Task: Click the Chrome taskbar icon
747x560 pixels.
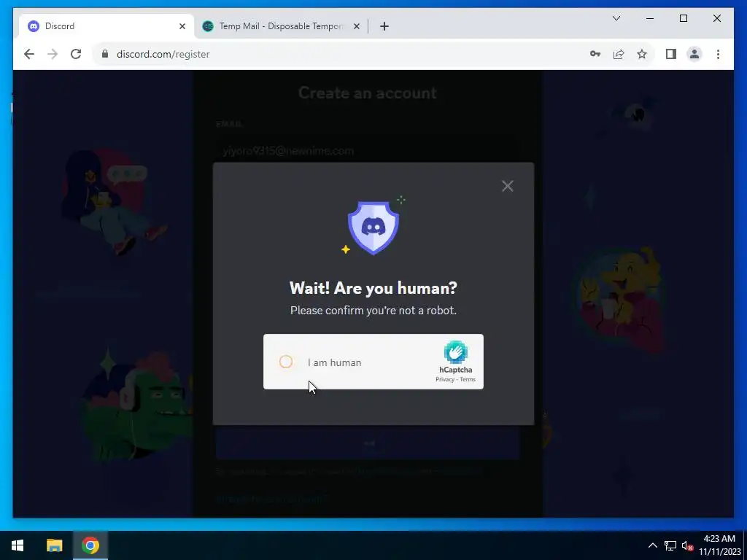Action: pos(90,545)
